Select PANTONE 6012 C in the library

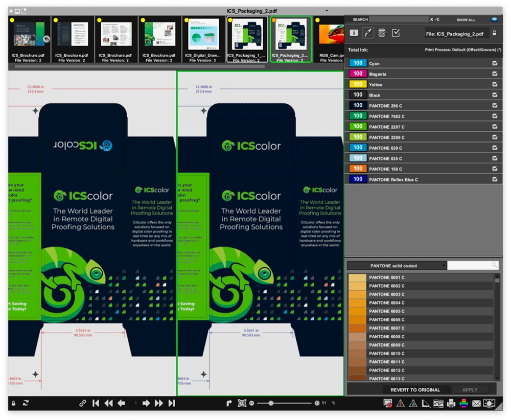421,370
